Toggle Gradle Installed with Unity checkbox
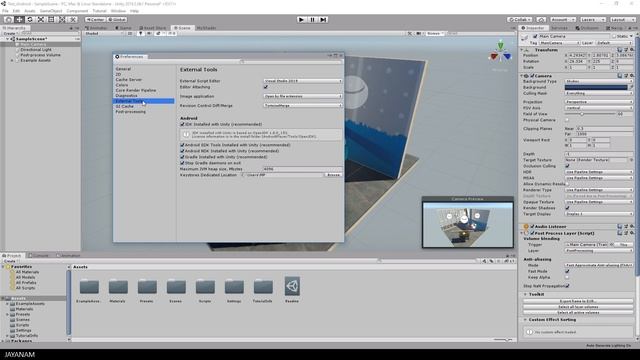This screenshot has width=640, height=360. 182,157
